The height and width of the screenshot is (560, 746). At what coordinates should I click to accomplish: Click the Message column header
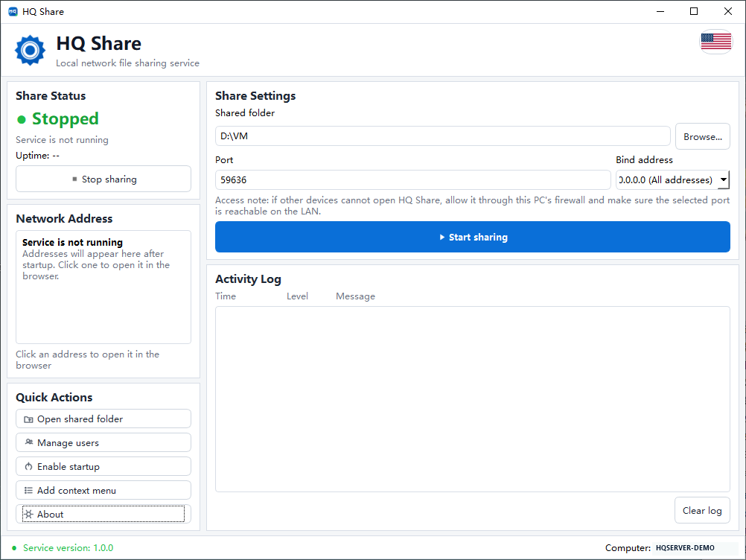coord(355,296)
